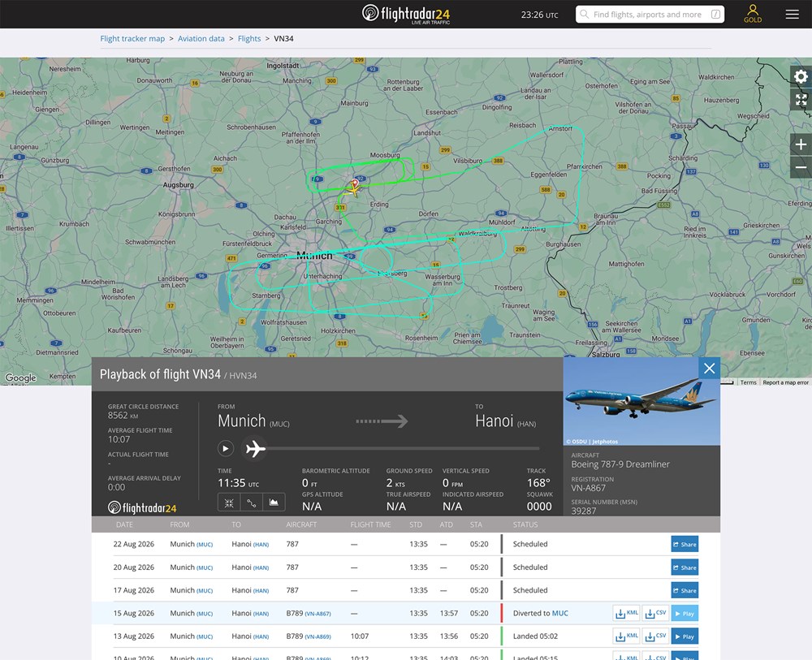Viewport: 812px width, 660px height.
Task: Select the squawk 0000 value
Action: pyautogui.click(x=539, y=507)
